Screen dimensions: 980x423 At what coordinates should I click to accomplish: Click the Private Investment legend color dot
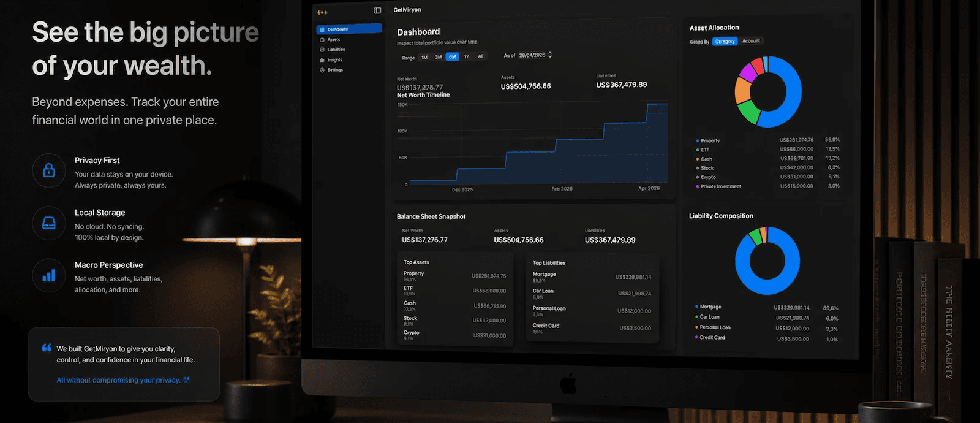pyautogui.click(x=697, y=186)
